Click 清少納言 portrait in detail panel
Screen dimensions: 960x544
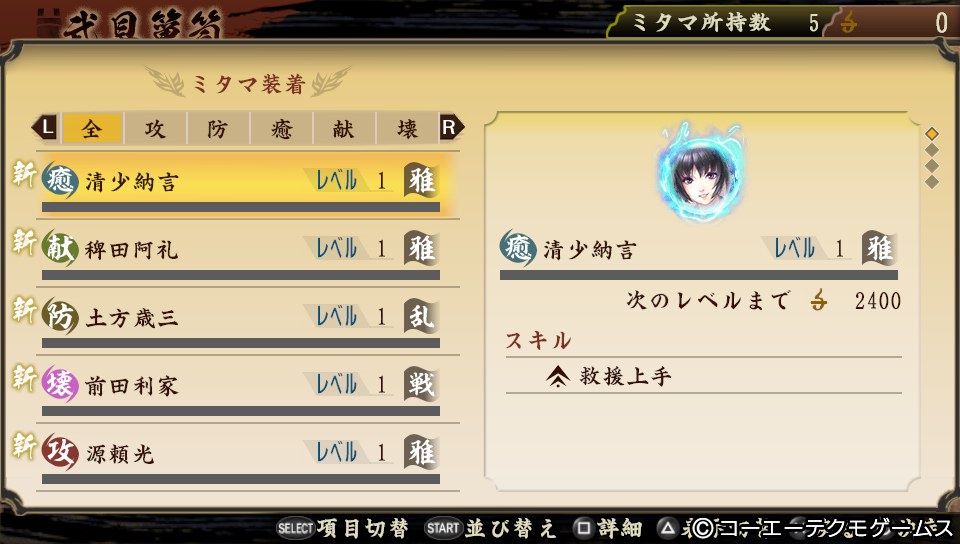point(699,173)
